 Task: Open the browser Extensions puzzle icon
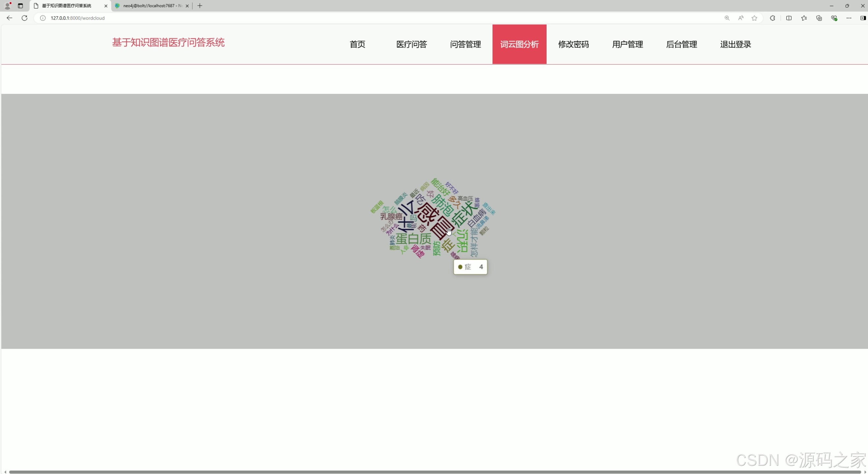[x=772, y=18]
